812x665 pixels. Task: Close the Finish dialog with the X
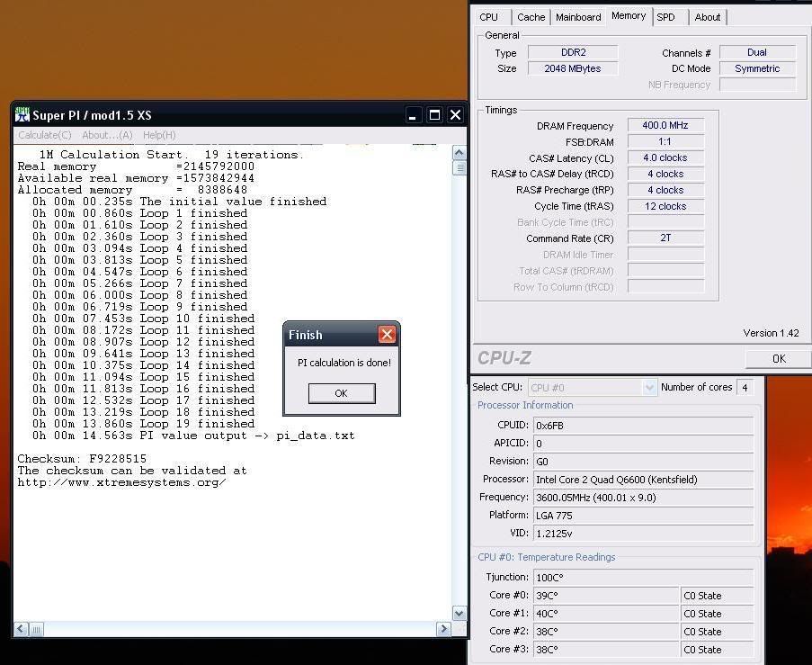(387, 335)
